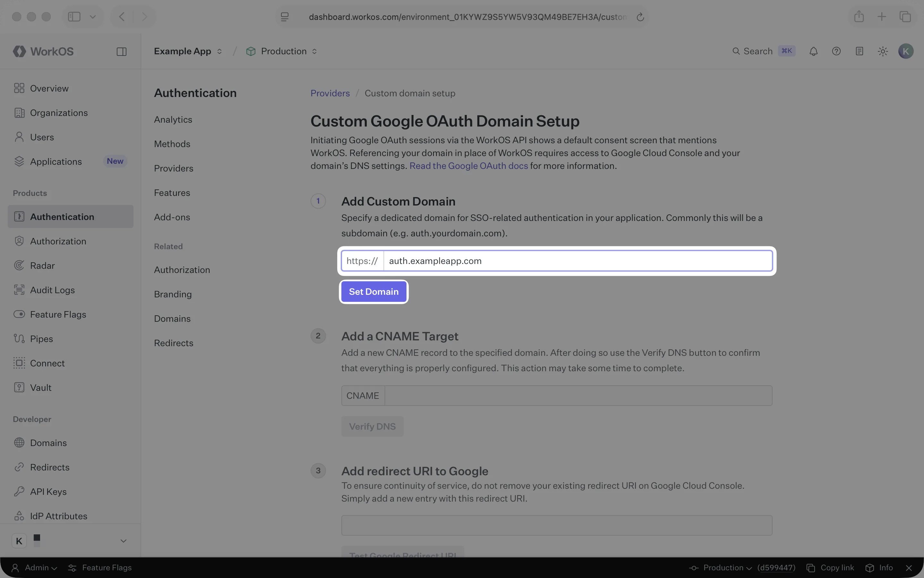This screenshot has height=578, width=924.
Task: Collapse the WorkOS sidebar panel icon
Action: pyautogui.click(x=121, y=52)
